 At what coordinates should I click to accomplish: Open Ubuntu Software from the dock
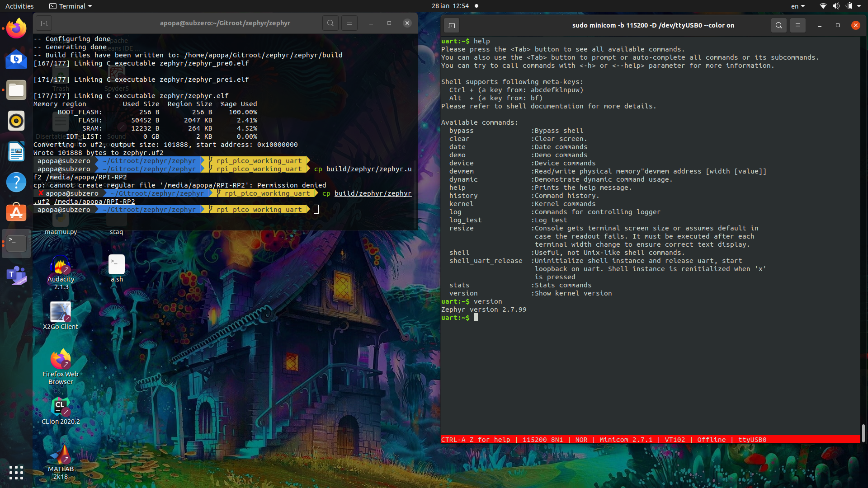coord(16,212)
